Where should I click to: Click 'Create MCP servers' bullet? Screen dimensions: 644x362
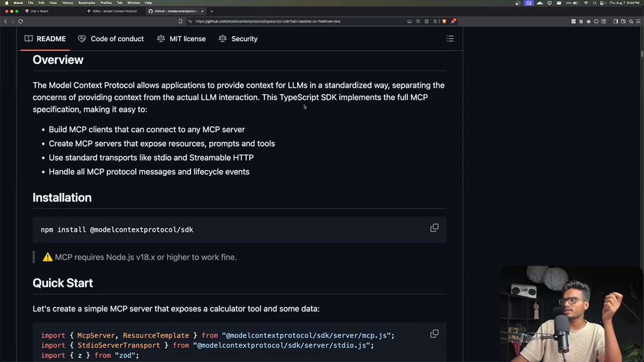[162, 143]
